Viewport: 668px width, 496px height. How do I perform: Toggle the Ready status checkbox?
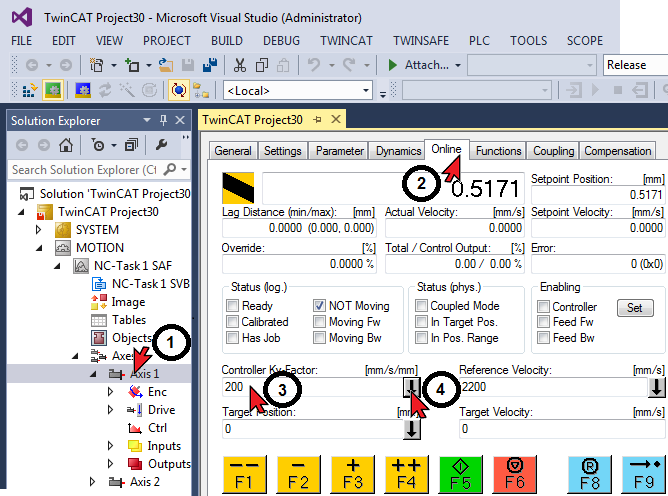coord(233,306)
